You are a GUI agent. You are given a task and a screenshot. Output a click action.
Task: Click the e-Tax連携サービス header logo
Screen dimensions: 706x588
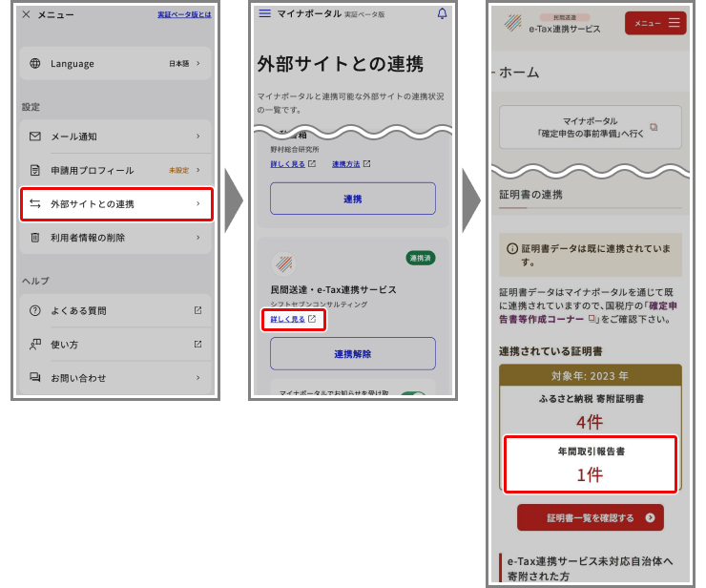point(512,23)
